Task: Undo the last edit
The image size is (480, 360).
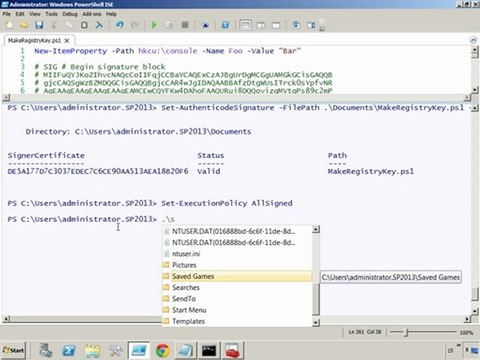Action: pos(120,25)
